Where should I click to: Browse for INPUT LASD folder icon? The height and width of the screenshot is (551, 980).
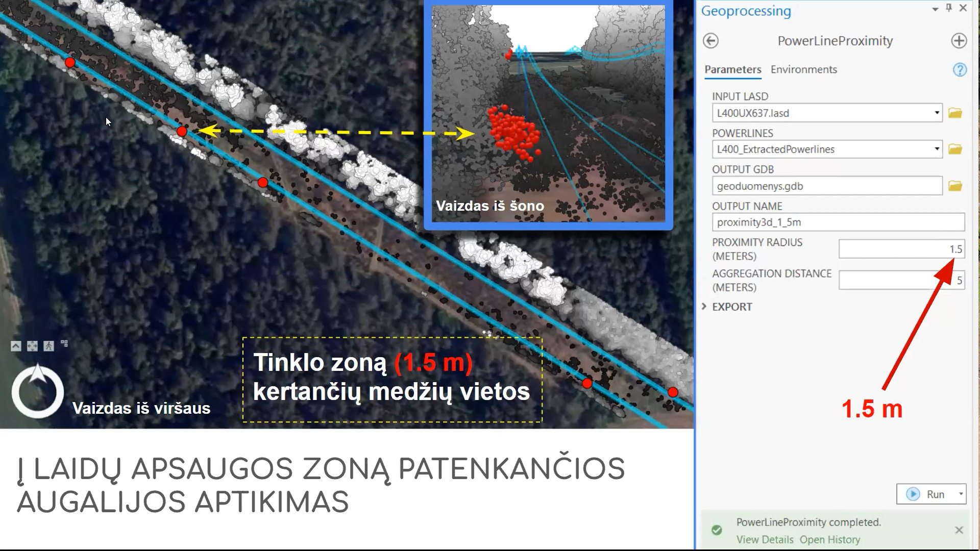coord(955,113)
